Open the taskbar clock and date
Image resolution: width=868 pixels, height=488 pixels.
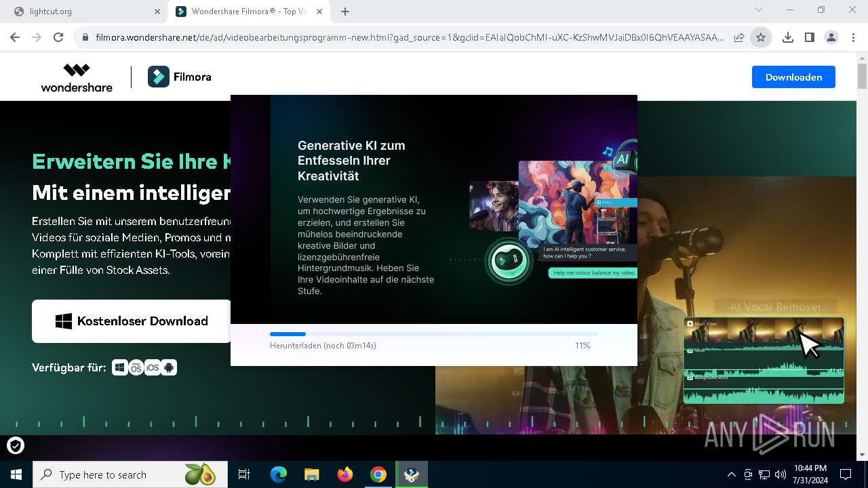point(810,474)
